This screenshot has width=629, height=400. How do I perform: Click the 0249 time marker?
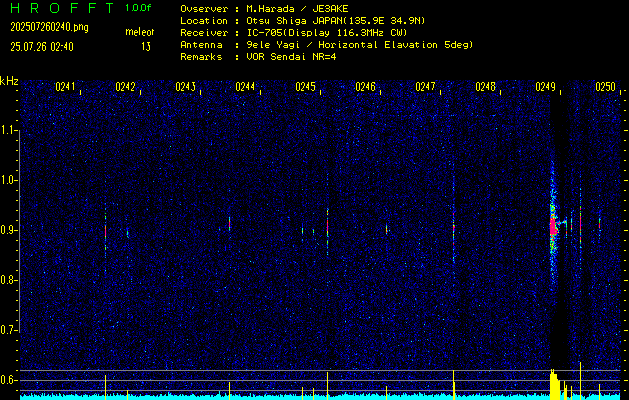(x=546, y=87)
